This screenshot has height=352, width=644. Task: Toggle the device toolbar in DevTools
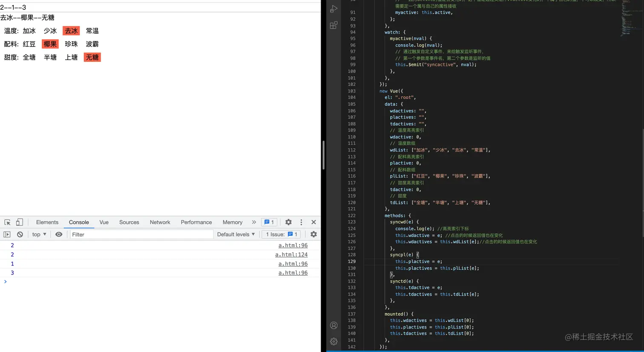coord(20,222)
